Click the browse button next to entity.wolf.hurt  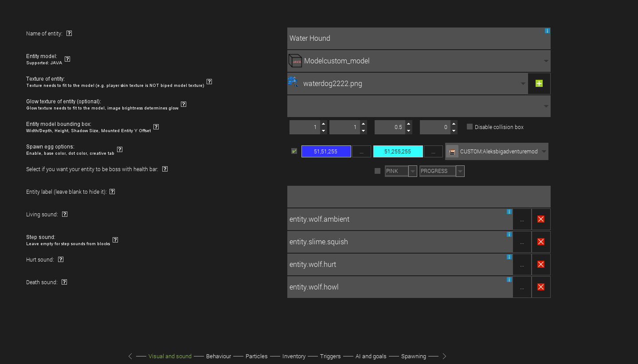pyautogui.click(x=522, y=264)
